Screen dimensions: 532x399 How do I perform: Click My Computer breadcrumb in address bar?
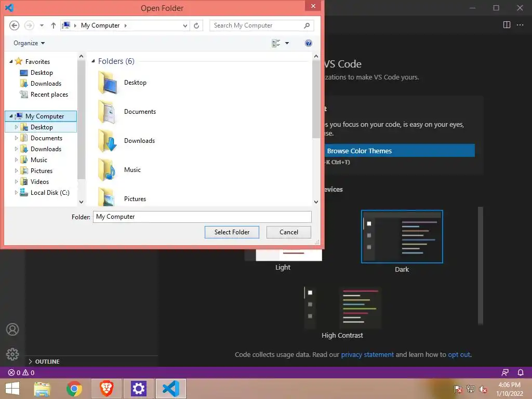[x=100, y=25]
